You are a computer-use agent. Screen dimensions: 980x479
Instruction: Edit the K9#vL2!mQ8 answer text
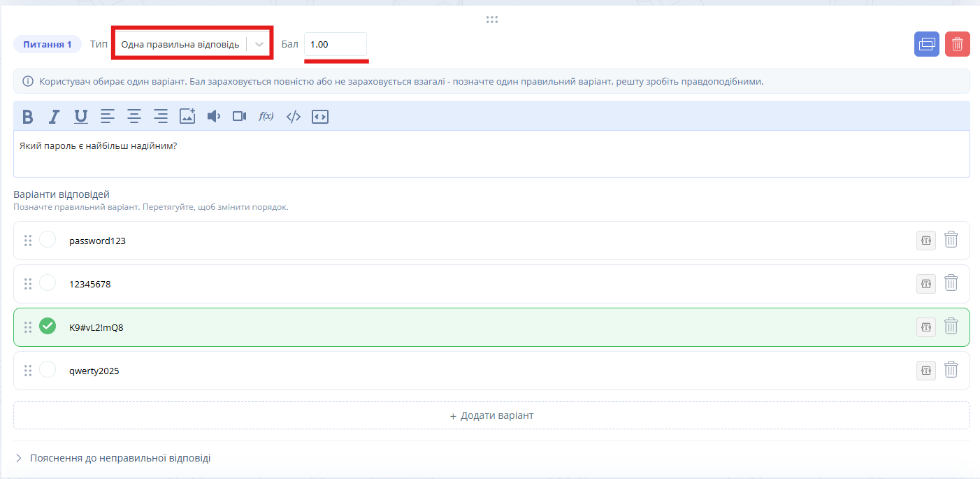tap(96, 328)
